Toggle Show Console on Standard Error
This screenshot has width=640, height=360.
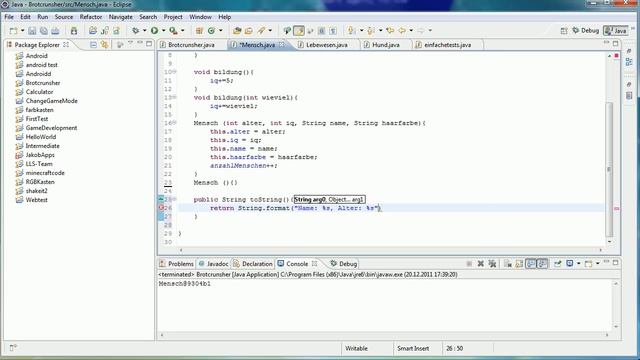pyautogui.click(x=542, y=264)
